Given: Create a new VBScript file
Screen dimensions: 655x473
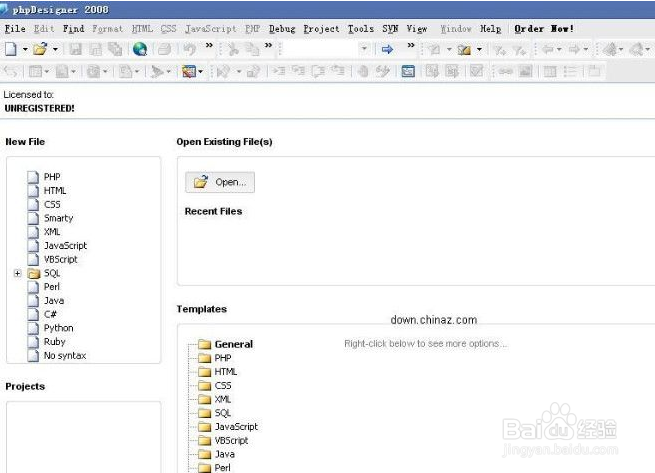Looking at the screenshot, I should click(x=61, y=259).
